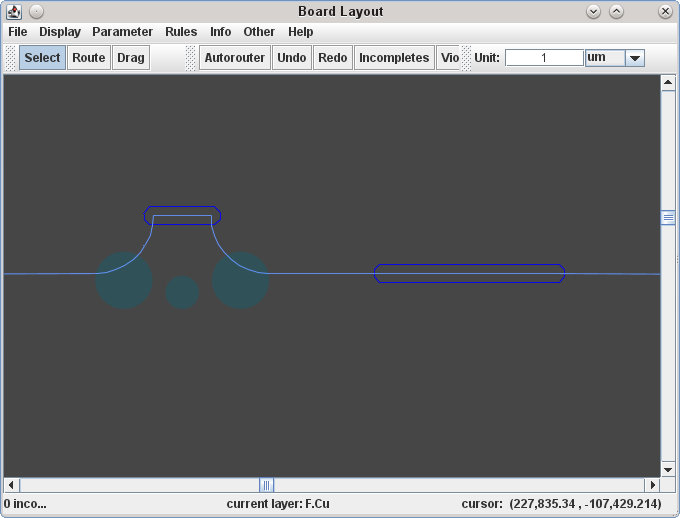680x518 pixels.
Task: Click the vertical scrollbar down arrow
Action: click(x=668, y=469)
